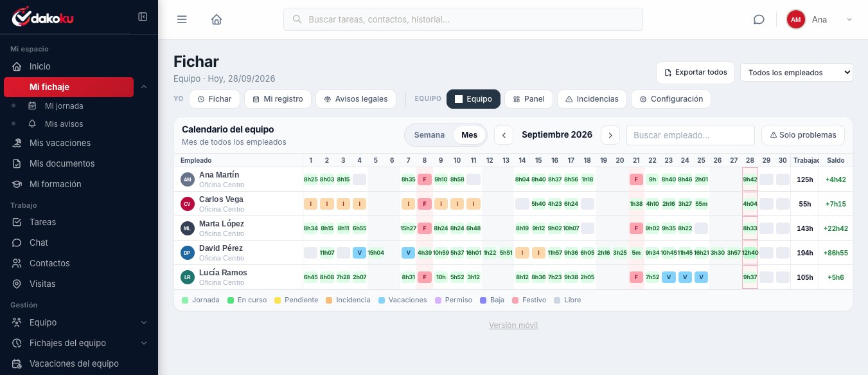The image size is (868, 375).
Task: Open Mis documentos in sidebar
Action: click(62, 163)
